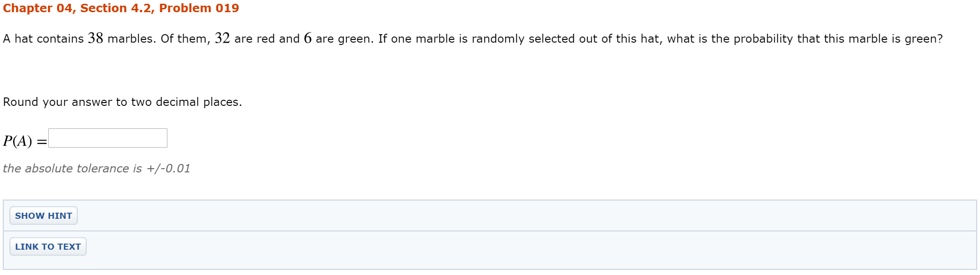Open textbook section via LINK TO TEXT
This screenshot has height=275, width=980.
pyautogui.click(x=47, y=246)
